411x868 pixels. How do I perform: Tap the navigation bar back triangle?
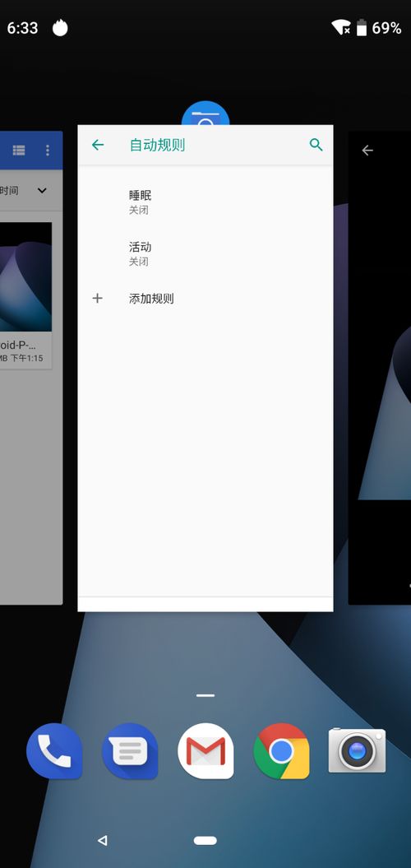102,840
